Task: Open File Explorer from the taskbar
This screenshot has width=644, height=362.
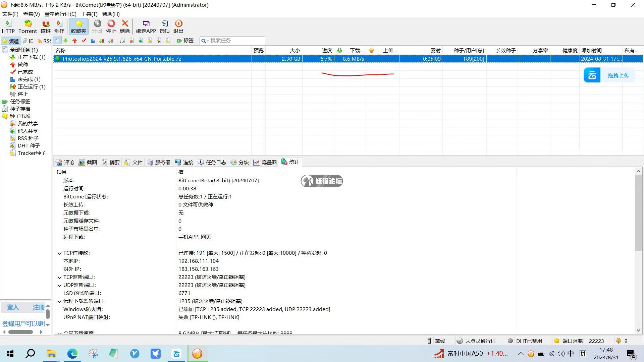Action: (51, 354)
